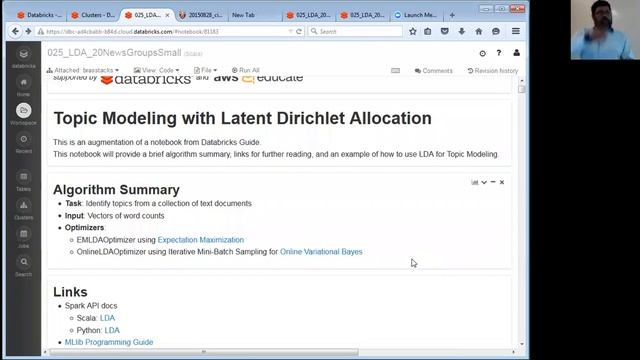Click Run All in notebook toolbar
640x360 pixels.
(x=245, y=70)
